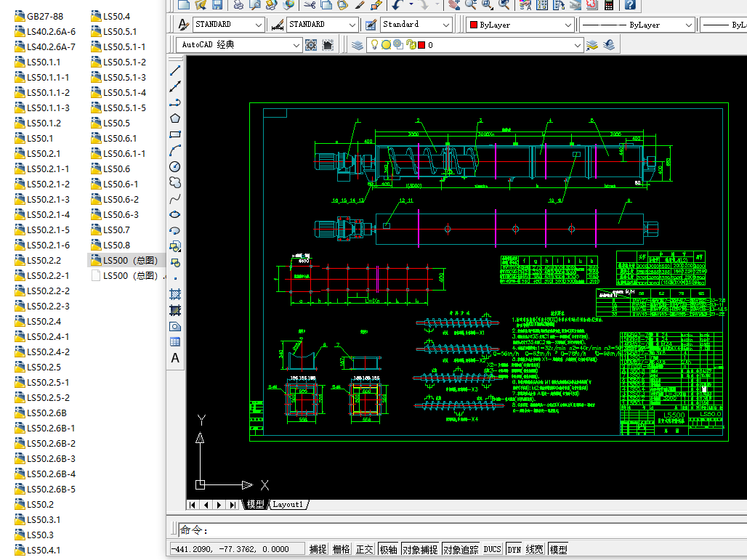The image size is (747, 560).
Task: Choose the Revision Cloud tool
Action: 175,182
